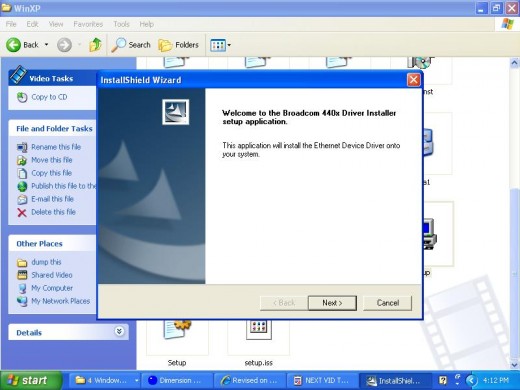The image size is (520, 390).
Task: Toggle the Folders pane button
Action: tap(178, 45)
